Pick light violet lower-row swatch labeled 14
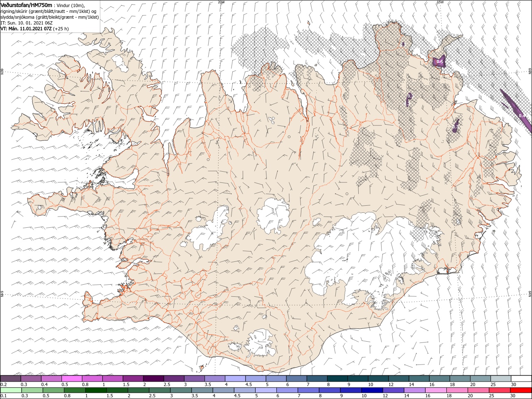The image size is (532, 399). [x=414, y=390]
